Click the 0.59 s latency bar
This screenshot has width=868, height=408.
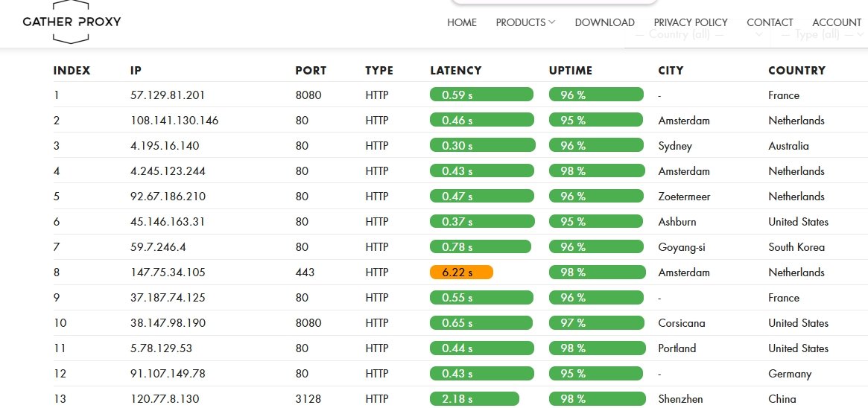[481, 95]
